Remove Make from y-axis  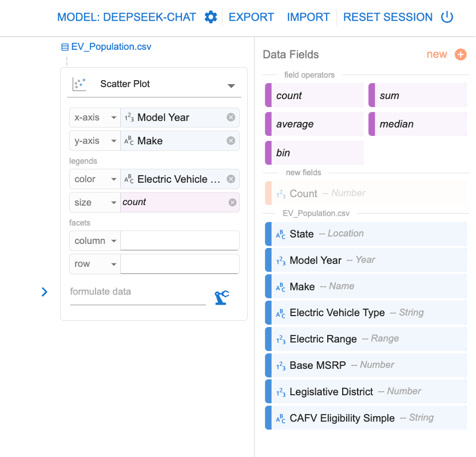click(231, 141)
